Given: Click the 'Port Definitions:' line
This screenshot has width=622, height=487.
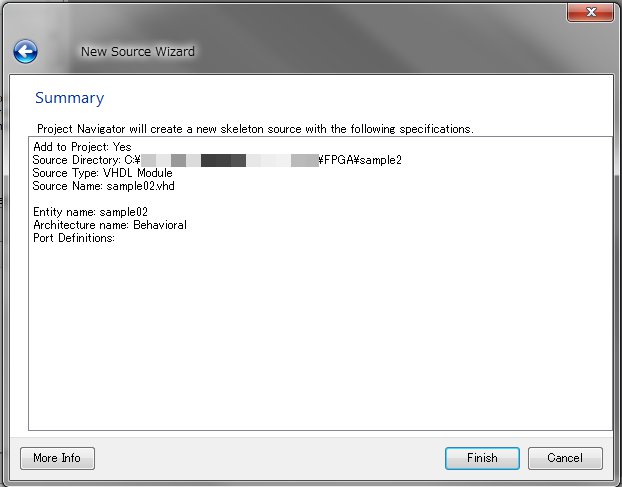Looking at the screenshot, I should (74, 238).
